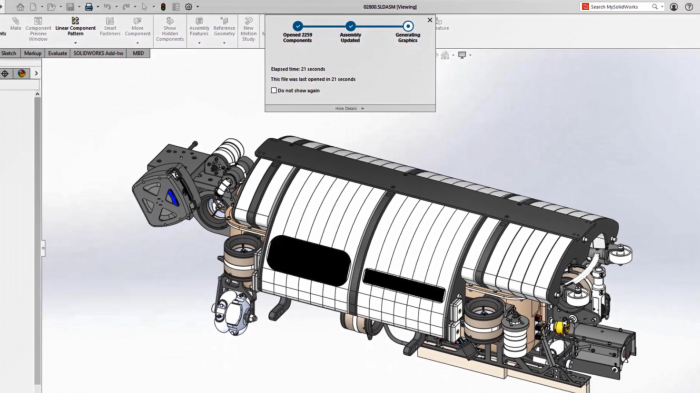Click 'This file was last opened in 21 seconds'

[x=313, y=79]
